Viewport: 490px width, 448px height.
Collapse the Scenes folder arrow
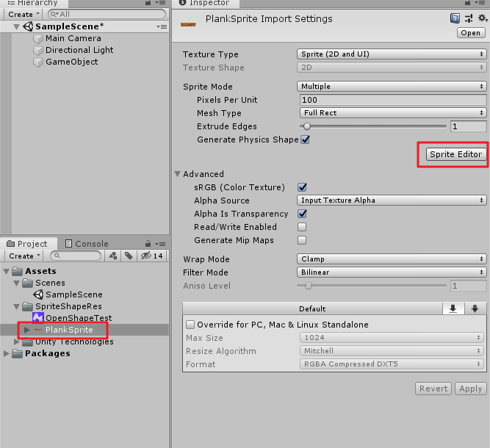coord(17,283)
